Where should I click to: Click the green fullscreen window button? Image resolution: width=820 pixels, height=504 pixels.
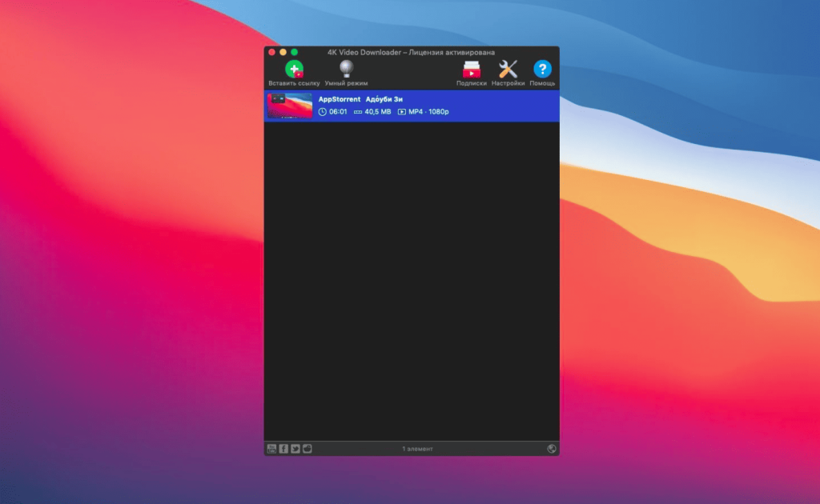(x=295, y=52)
